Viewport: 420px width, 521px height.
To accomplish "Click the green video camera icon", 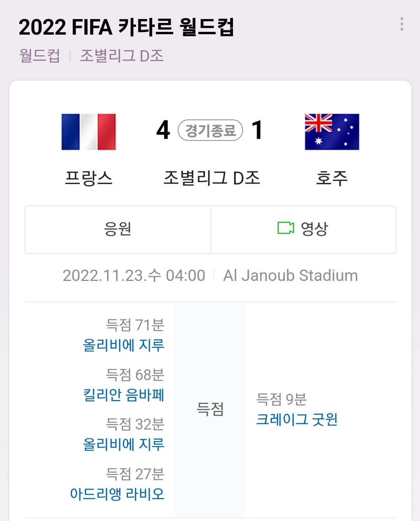I will click(x=285, y=228).
